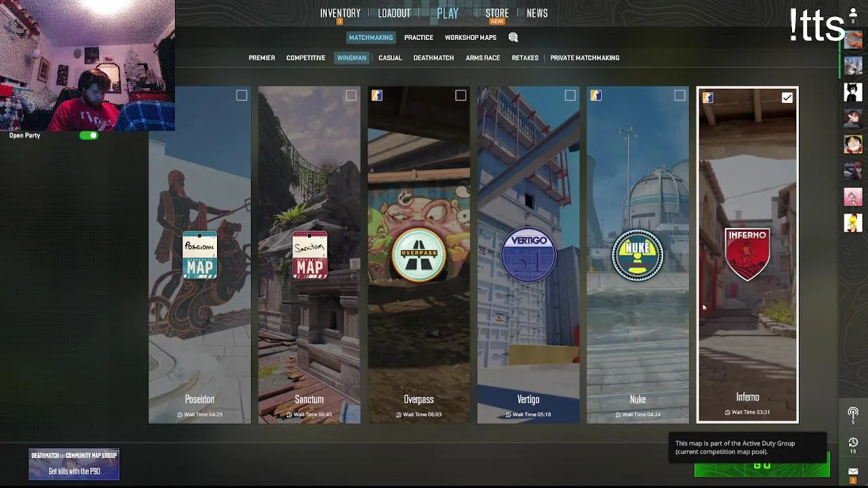Open the recent teammates clock icon

[853, 443]
